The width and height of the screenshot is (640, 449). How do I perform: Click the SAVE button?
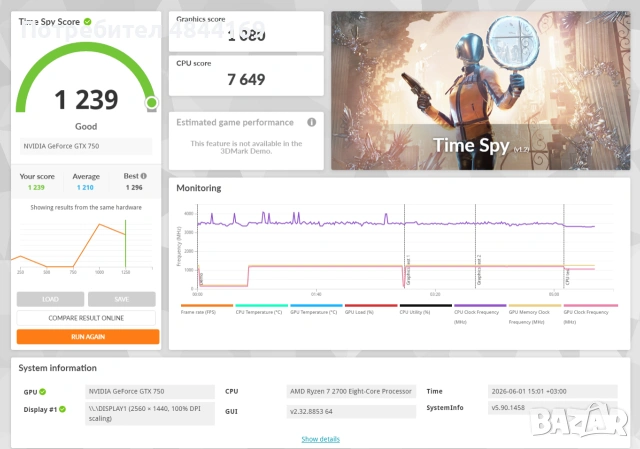point(122,299)
